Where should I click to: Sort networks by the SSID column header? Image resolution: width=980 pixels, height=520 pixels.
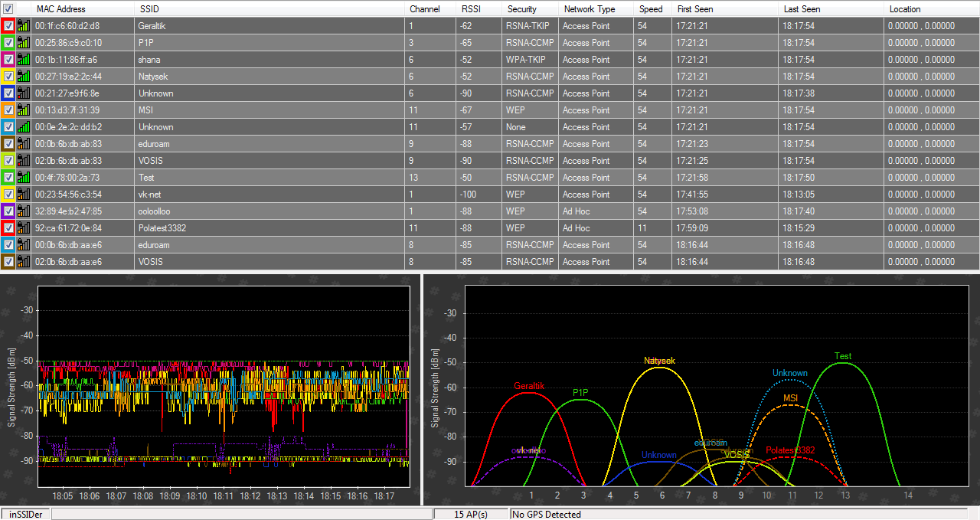pyautogui.click(x=269, y=8)
